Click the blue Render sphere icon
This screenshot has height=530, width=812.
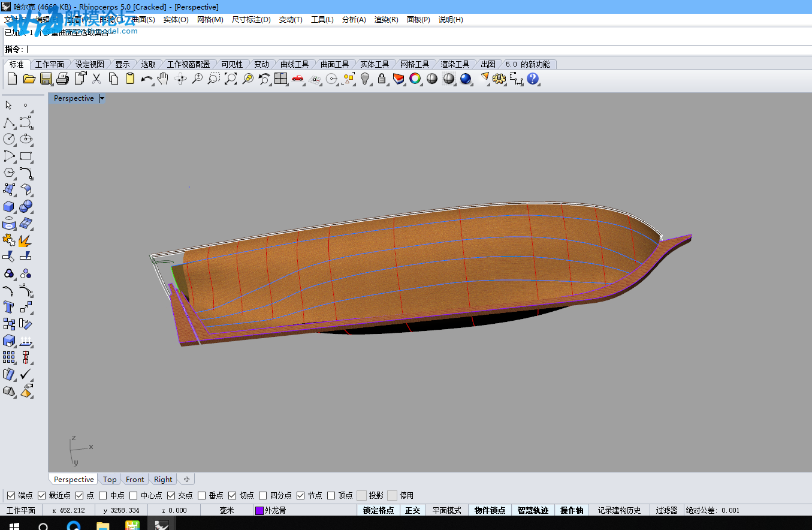[x=466, y=79]
